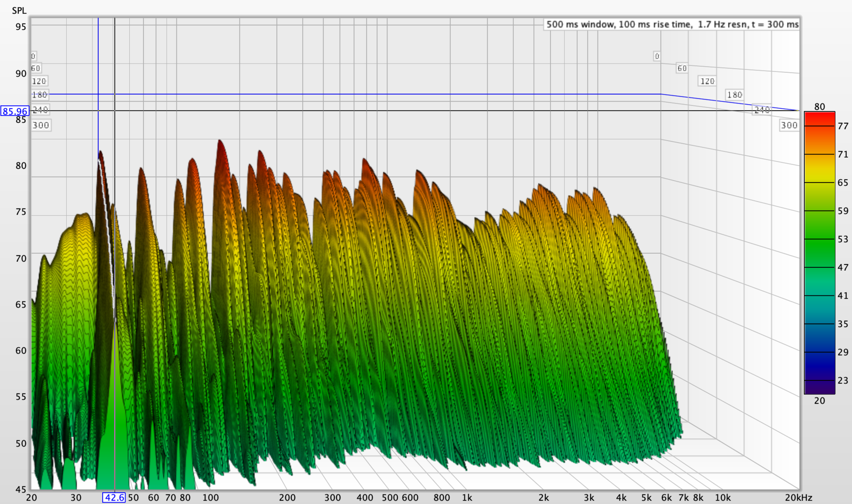This screenshot has width=852, height=504.
Task: Click the right-side 300 time-axis label
Action: pyautogui.click(x=789, y=125)
